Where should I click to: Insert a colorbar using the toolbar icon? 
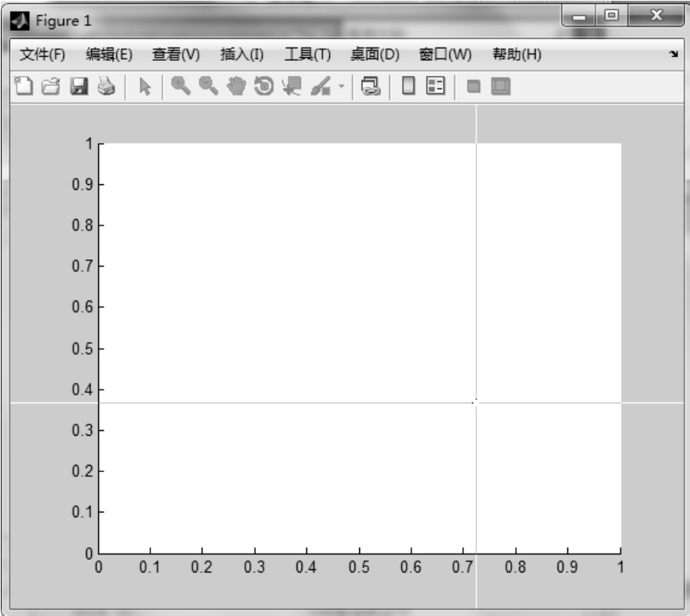coord(409,86)
